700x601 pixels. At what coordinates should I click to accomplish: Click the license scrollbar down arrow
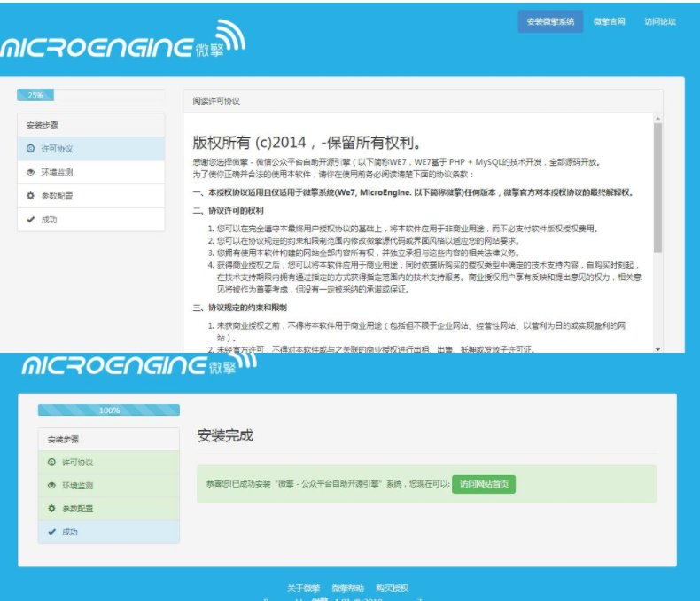pos(657,349)
